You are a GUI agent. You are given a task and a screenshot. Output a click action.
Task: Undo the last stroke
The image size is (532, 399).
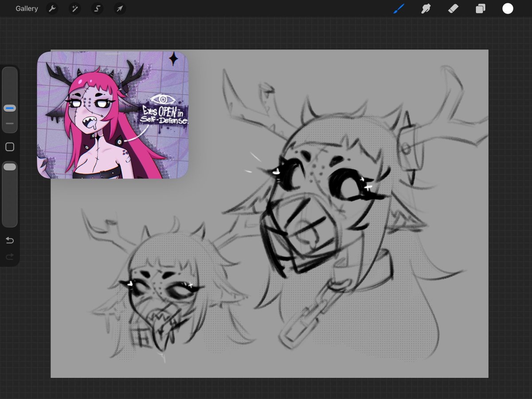pyautogui.click(x=10, y=240)
